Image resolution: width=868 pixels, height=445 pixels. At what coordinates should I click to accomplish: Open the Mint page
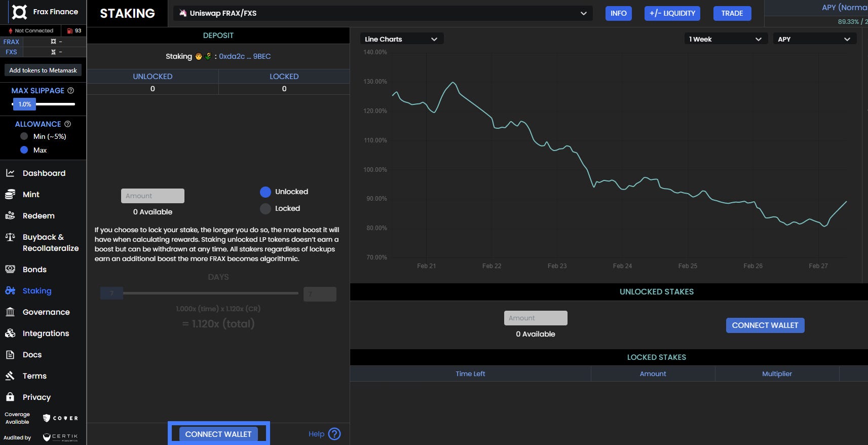click(x=31, y=194)
